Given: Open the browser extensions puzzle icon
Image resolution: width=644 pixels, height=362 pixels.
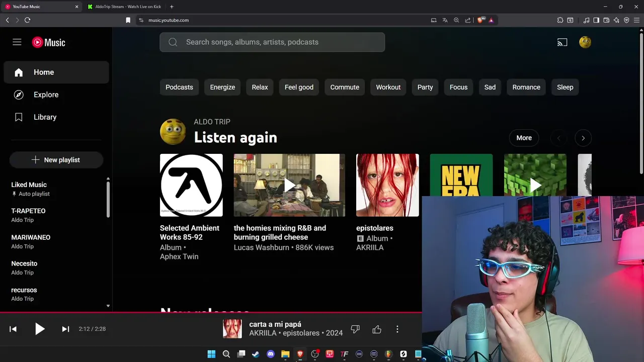Looking at the screenshot, I should click(560, 20).
